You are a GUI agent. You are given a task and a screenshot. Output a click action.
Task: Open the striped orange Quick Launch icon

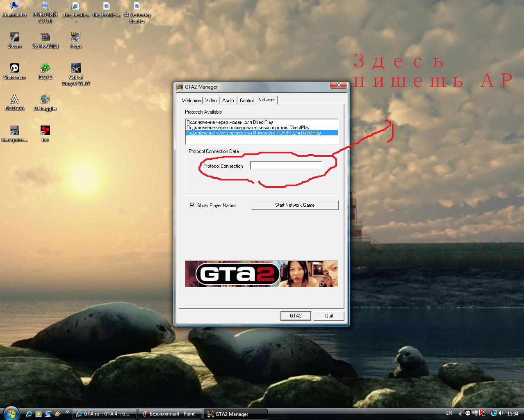57,414
